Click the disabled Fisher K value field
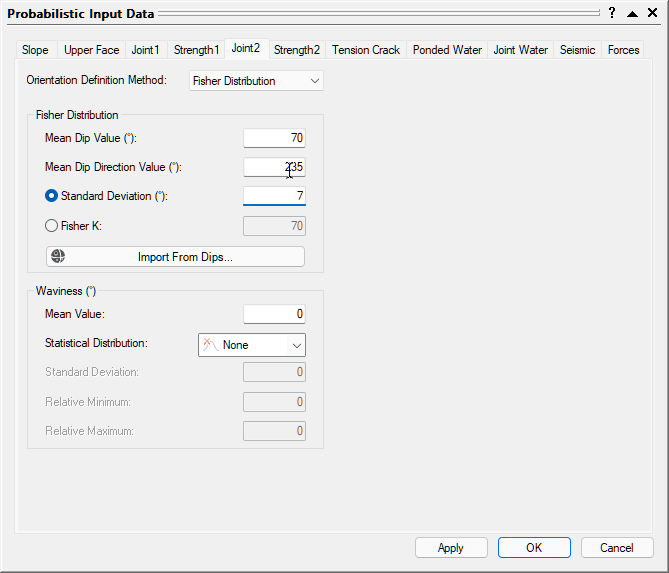669x573 pixels. [274, 226]
